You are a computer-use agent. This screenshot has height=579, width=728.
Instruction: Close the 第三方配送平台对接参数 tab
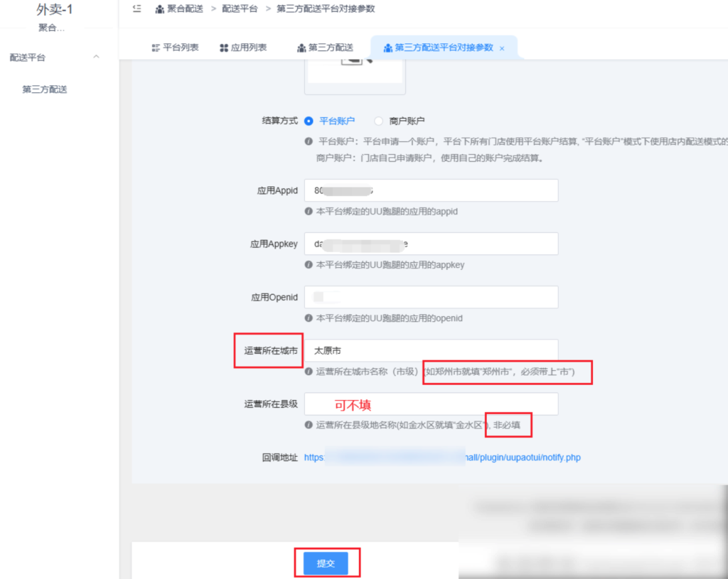tap(502, 48)
